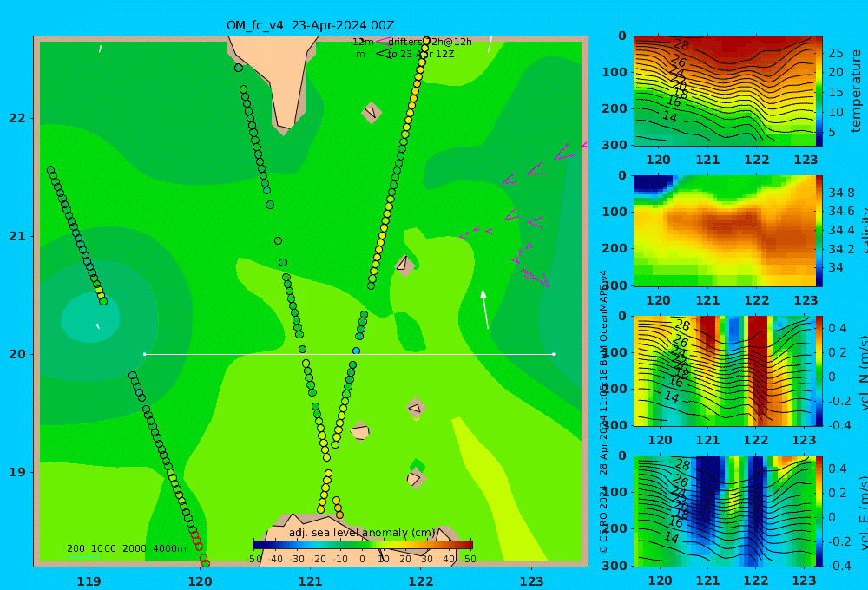Click the vel. N colorbar
The height and width of the screenshot is (590, 868).
point(819,370)
